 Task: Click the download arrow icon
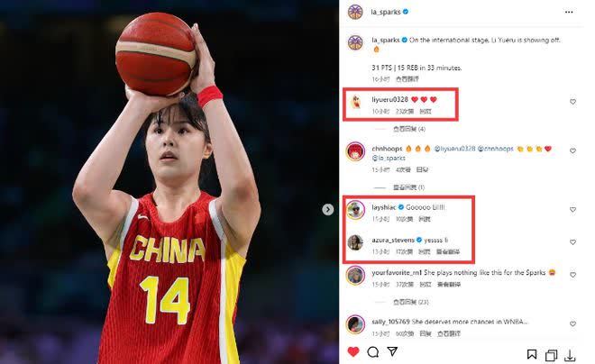point(570,356)
